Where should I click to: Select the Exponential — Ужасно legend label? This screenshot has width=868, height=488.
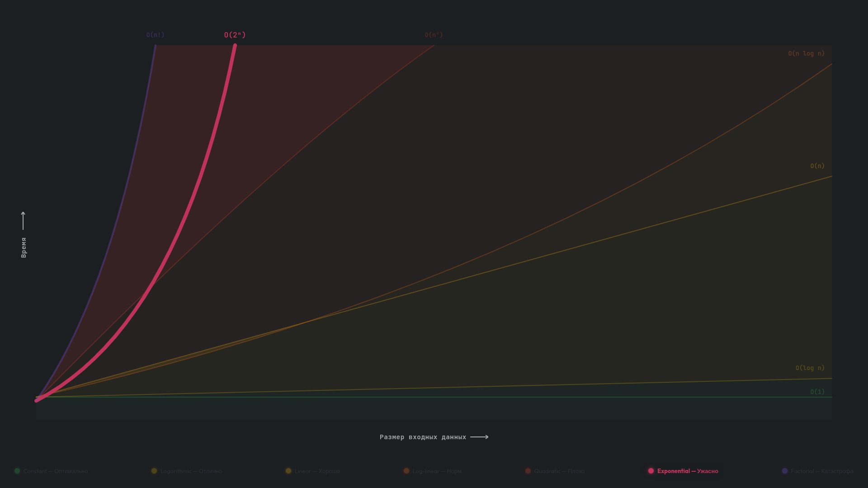(x=688, y=471)
